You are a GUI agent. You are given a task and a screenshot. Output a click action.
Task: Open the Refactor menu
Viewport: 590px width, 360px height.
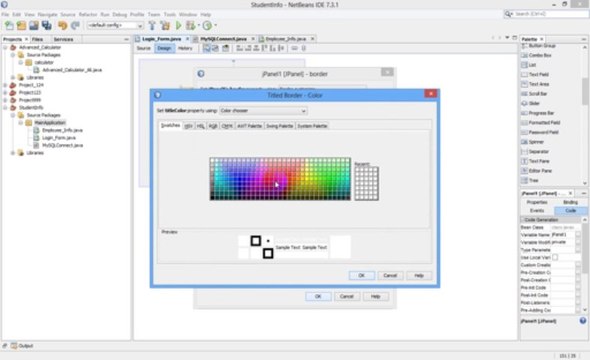pos(88,14)
